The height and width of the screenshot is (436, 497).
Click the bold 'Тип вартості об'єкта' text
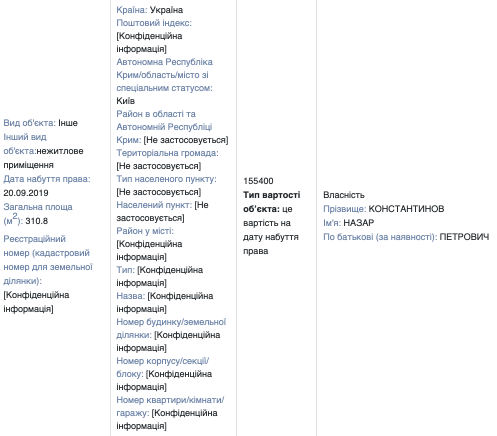tap(272, 202)
